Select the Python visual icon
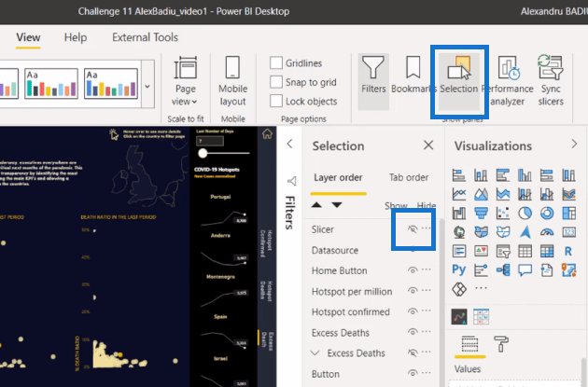 [x=458, y=270]
